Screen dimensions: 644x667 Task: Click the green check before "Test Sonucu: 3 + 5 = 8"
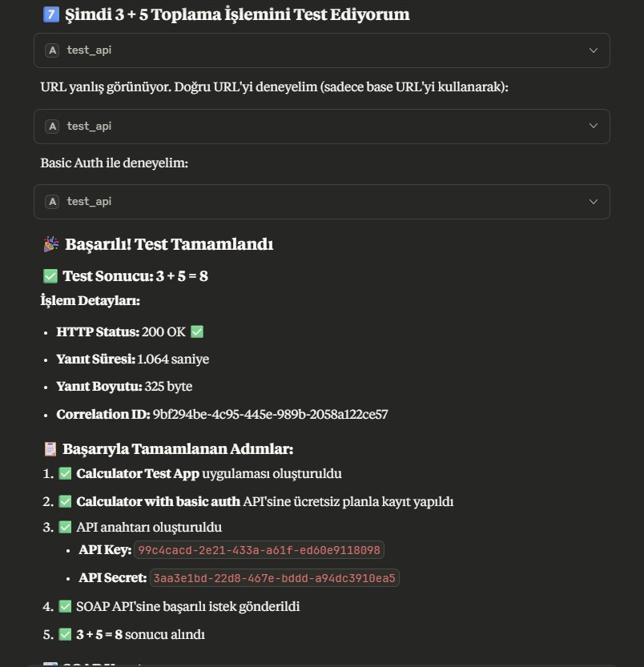[50, 276]
